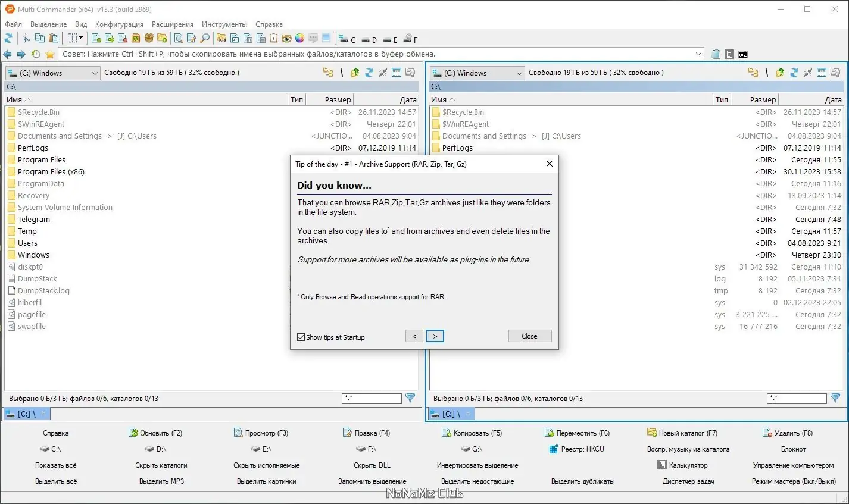The width and height of the screenshot is (849, 504).
Task: Open the Расширения menu
Action: pyautogui.click(x=173, y=24)
